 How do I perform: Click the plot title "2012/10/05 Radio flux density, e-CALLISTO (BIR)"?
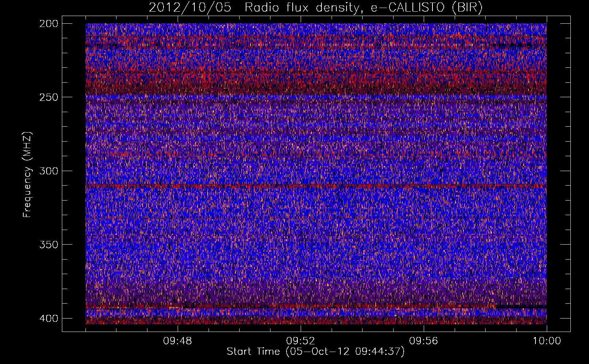[x=316, y=7]
